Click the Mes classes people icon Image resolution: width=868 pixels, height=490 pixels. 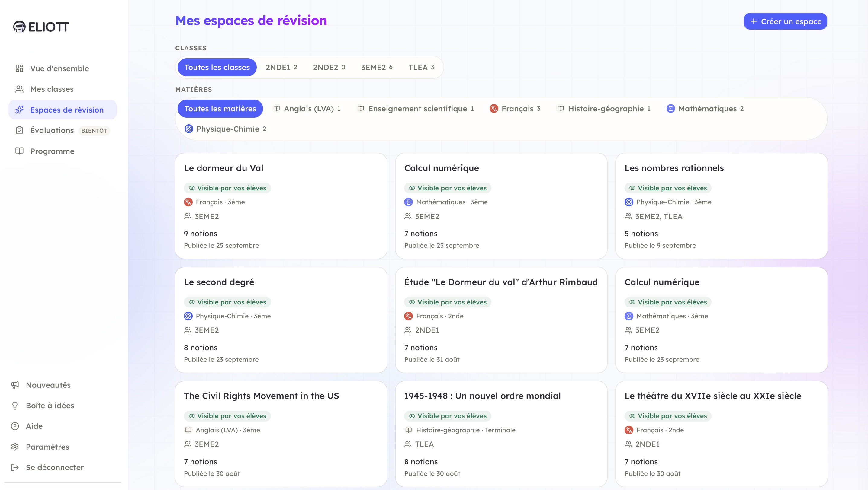tap(20, 89)
